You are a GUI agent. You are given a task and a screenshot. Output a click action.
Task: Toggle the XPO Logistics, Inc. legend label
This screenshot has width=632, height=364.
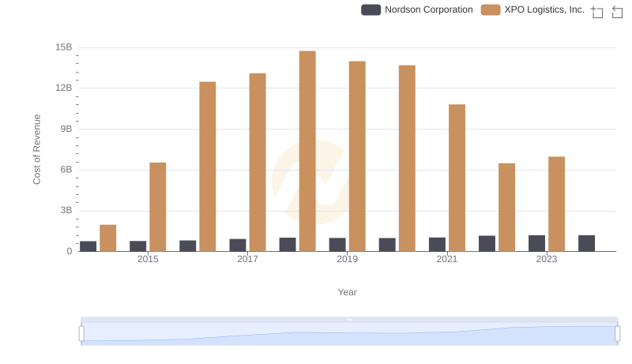tap(544, 9)
